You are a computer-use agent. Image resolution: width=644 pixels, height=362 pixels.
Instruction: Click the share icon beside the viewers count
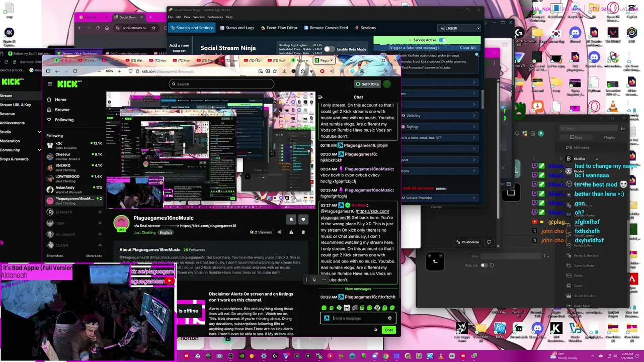tap(279, 232)
